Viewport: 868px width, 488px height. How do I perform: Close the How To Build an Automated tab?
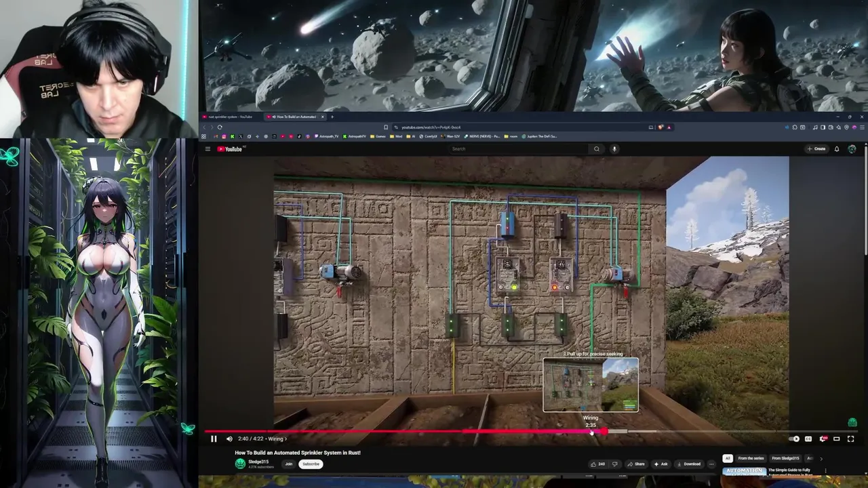click(x=323, y=117)
